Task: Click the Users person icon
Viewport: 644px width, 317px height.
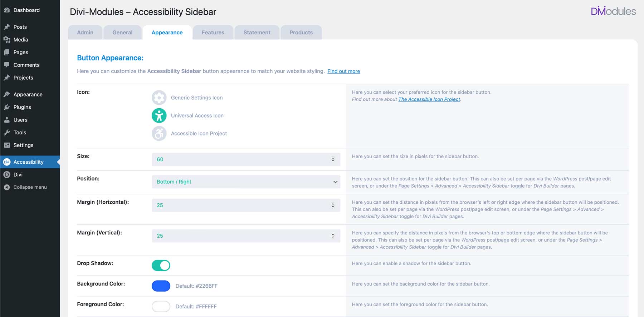Action: [7, 120]
